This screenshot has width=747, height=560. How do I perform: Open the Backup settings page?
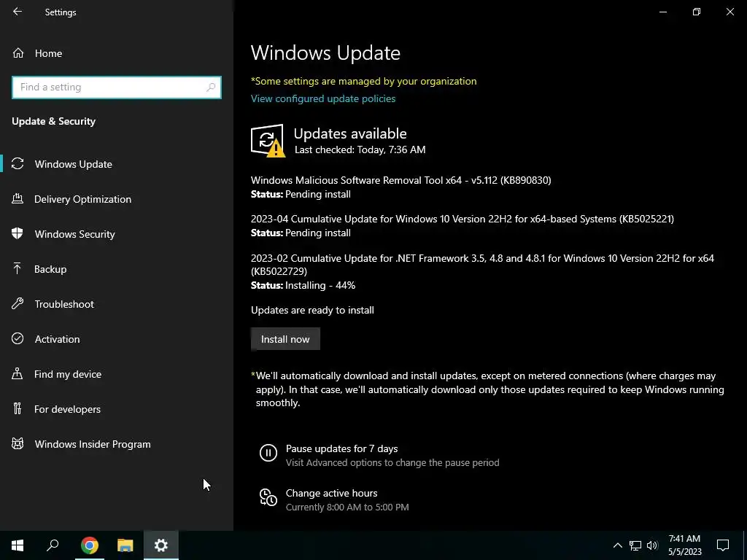[x=117, y=269]
